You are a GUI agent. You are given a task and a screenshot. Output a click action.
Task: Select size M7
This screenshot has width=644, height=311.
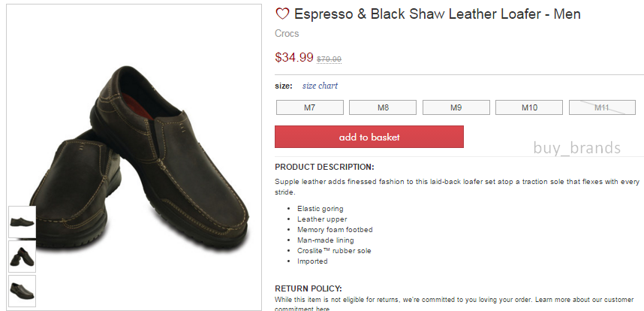click(x=310, y=107)
